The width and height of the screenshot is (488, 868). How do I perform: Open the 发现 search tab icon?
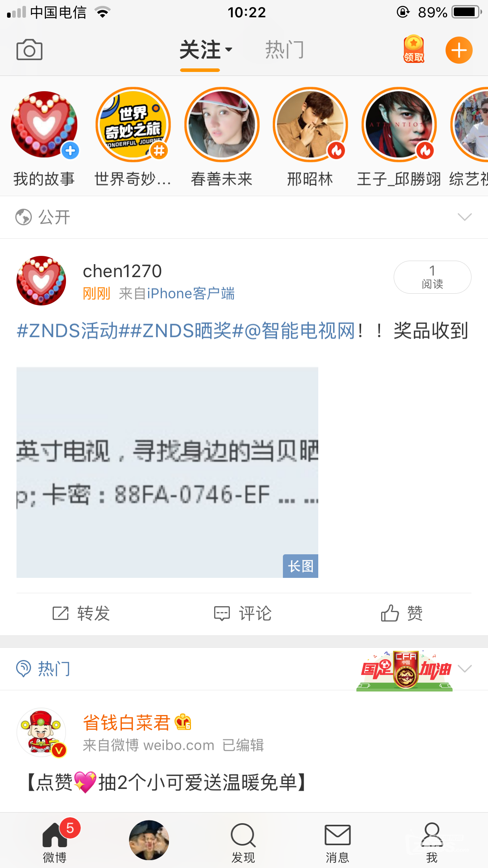[x=243, y=835]
